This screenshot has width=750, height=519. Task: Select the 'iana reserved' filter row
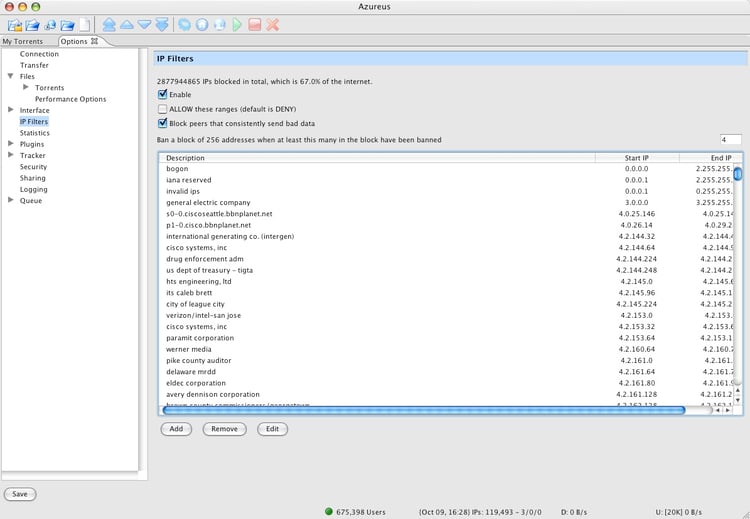click(446, 180)
